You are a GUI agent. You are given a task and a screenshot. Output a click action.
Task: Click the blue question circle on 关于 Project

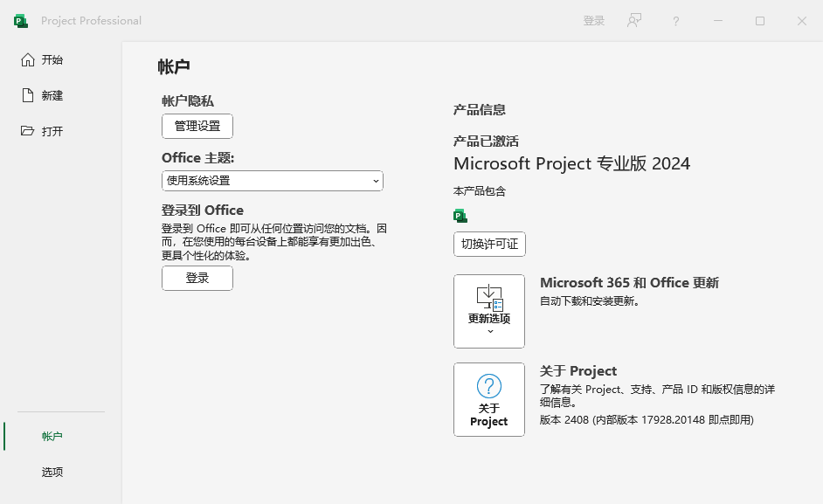click(x=489, y=386)
